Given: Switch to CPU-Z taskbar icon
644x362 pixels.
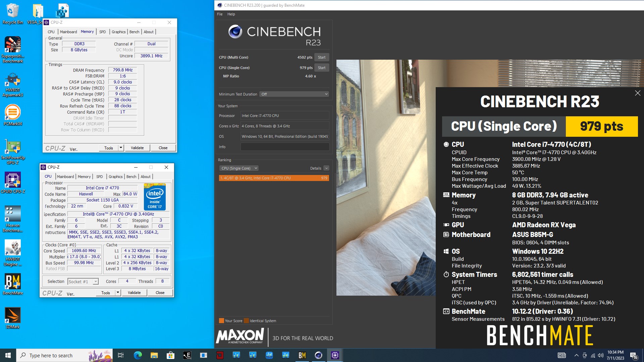Looking at the screenshot, I should [335, 355].
